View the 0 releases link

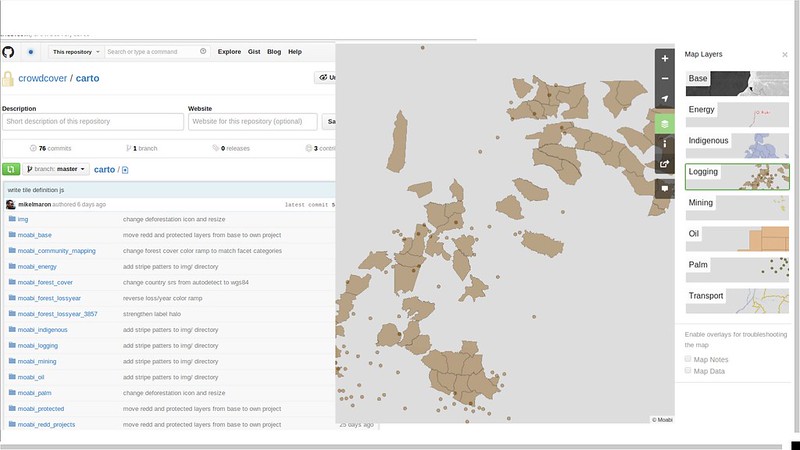pyautogui.click(x=231, y=148)
